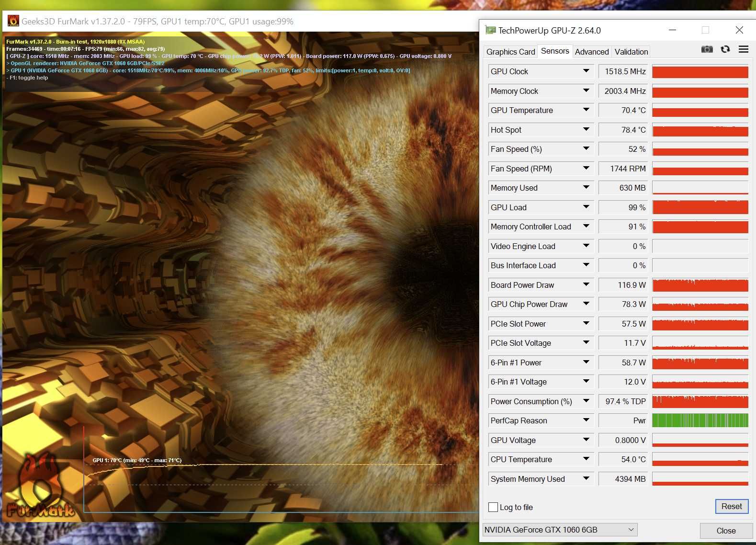Expand Memory Used sensor options
The height and width of the screenshot is (545, 756).
[586, 187]
